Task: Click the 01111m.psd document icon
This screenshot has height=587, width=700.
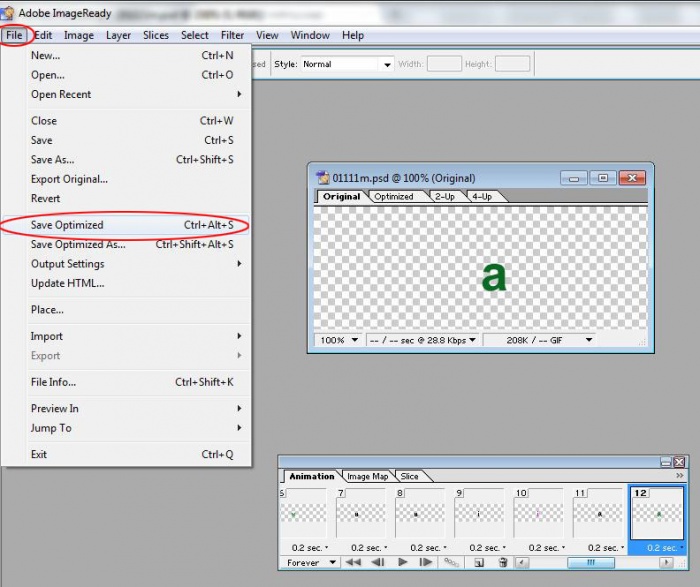Action: coord(322,178)
